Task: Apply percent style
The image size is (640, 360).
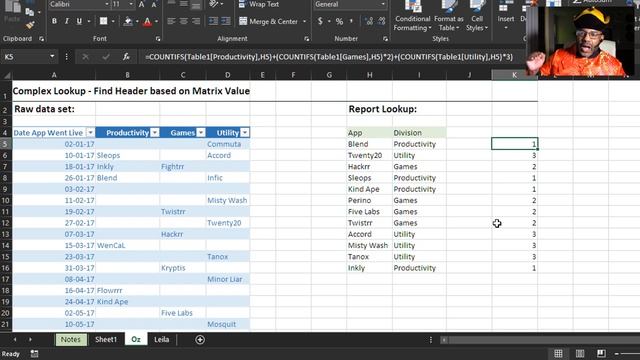Action: (x=339, y=21)
